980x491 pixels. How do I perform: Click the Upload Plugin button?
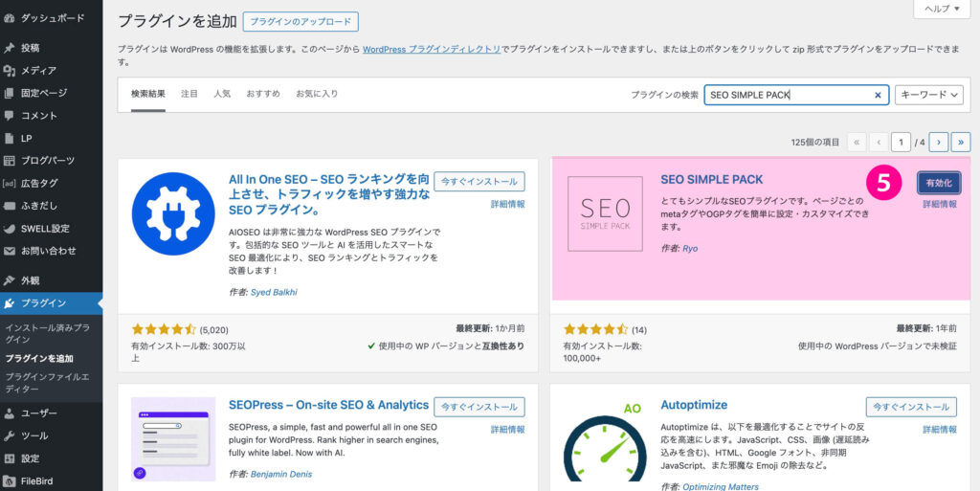pos(301,21)
